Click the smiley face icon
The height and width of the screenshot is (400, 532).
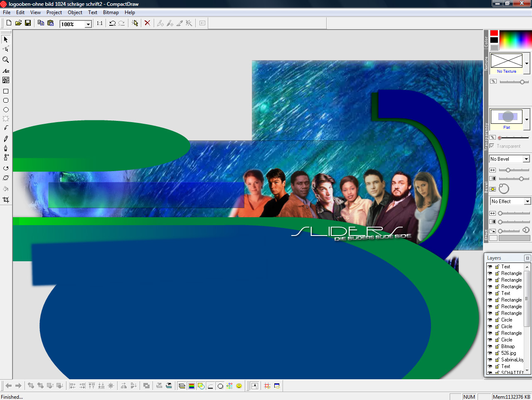[x=239, y=386]
